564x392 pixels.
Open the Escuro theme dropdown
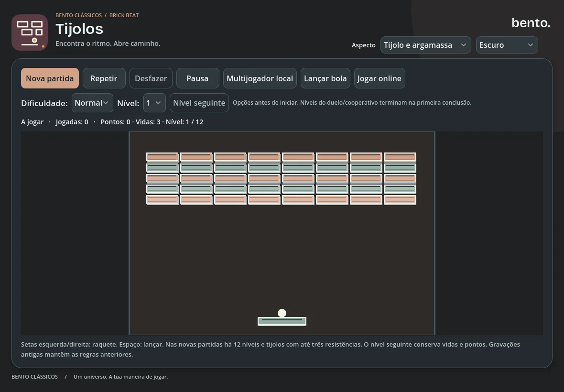(x=507, y=45)
